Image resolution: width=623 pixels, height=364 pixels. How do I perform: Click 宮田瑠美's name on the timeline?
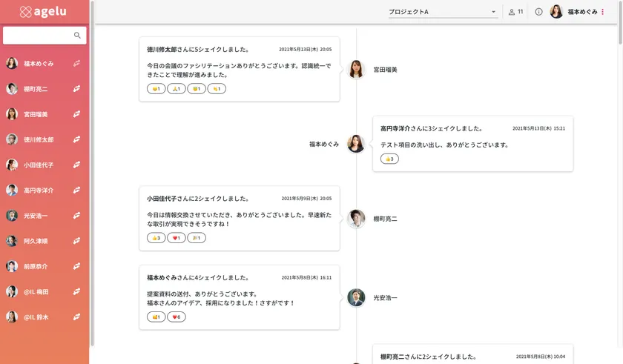click(x=385, y=70)
